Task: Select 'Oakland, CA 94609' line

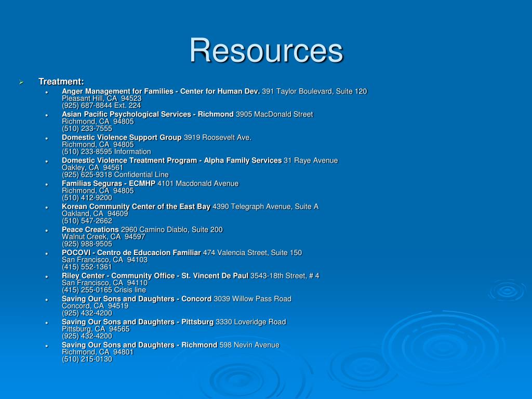Action: click(95, 214)
